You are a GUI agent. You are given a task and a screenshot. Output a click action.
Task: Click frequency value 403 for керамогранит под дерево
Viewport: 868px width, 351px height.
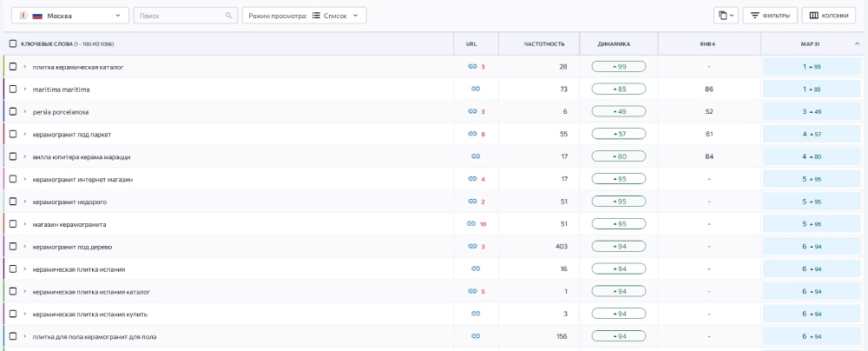pyautogui.click(x=562, y=246)
